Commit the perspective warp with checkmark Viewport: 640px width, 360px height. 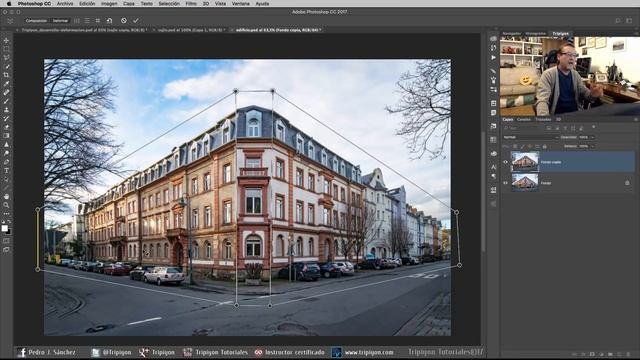click(136, 20)
